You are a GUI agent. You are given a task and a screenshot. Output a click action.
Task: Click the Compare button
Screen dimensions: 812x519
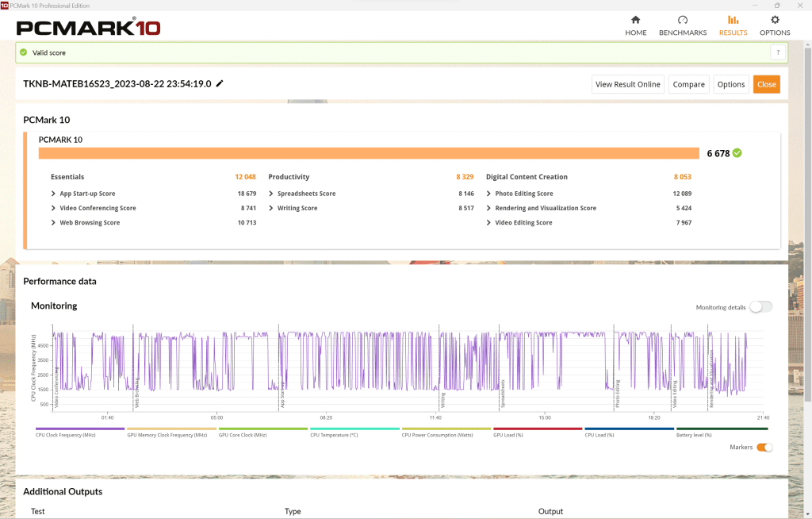point(689,84)
